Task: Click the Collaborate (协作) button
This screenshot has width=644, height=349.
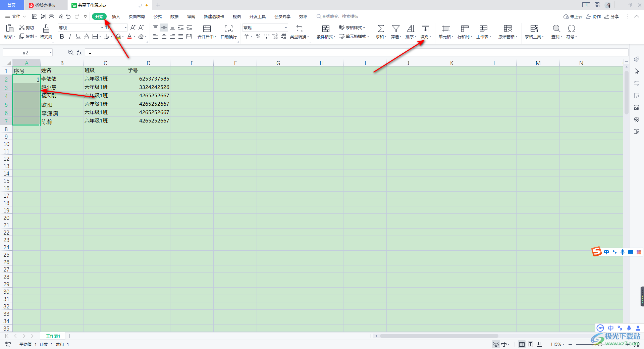Action: pos(594,16)
